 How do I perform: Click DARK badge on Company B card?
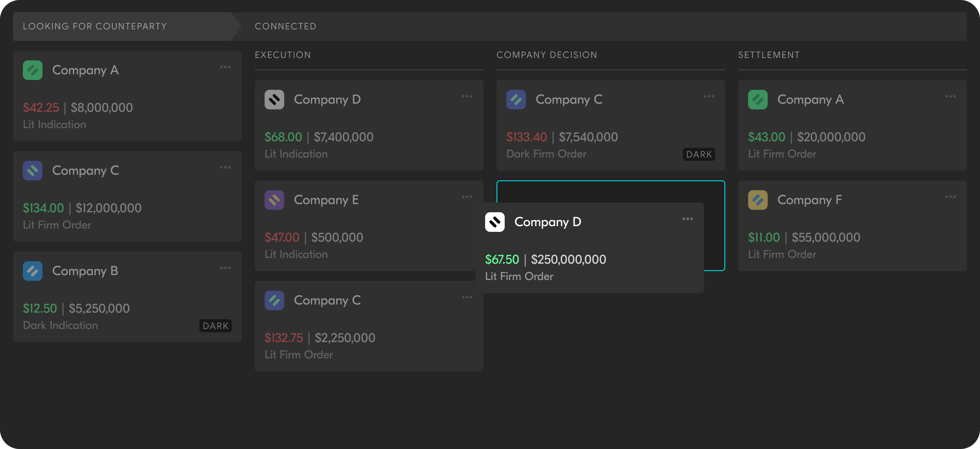coord(215,326)
